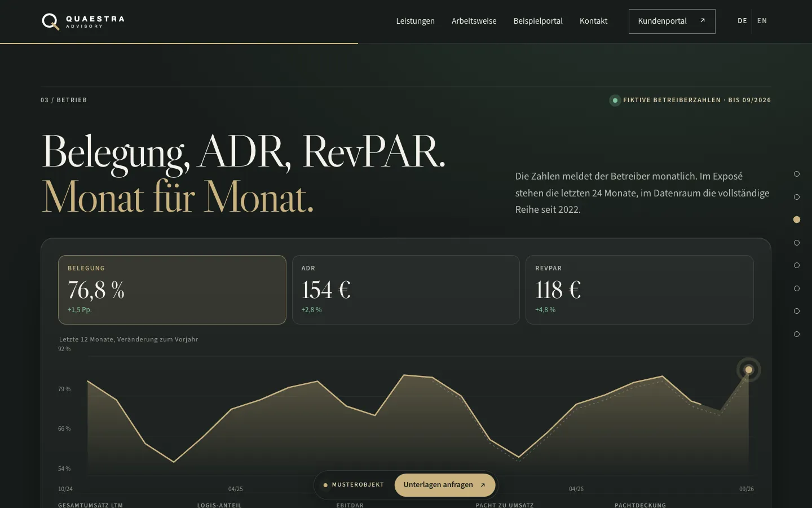Click the '118 €' RevPAR value
Viewport: 812px width, 508px height.
pos(558,290)
